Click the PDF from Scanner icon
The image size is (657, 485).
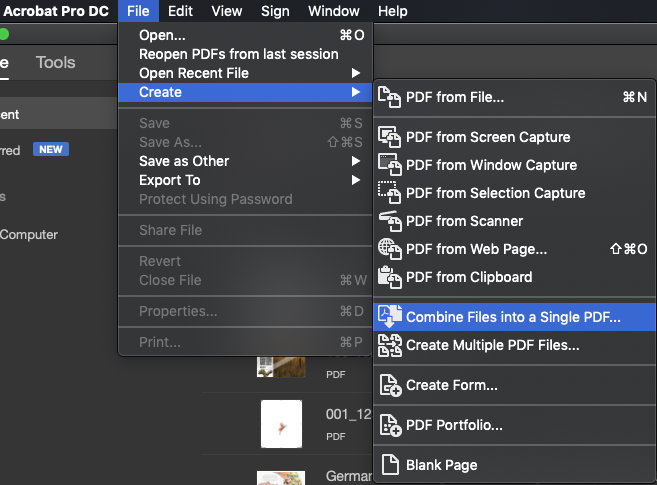(x=390, y=221)
